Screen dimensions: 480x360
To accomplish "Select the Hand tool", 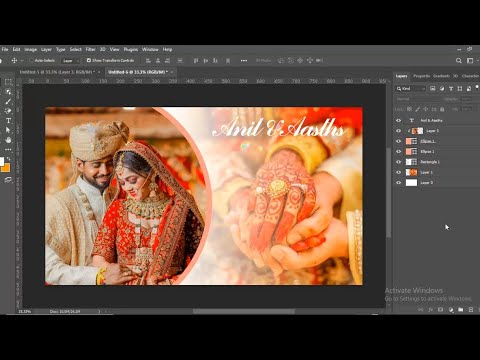I will click(x=8, y=140).
